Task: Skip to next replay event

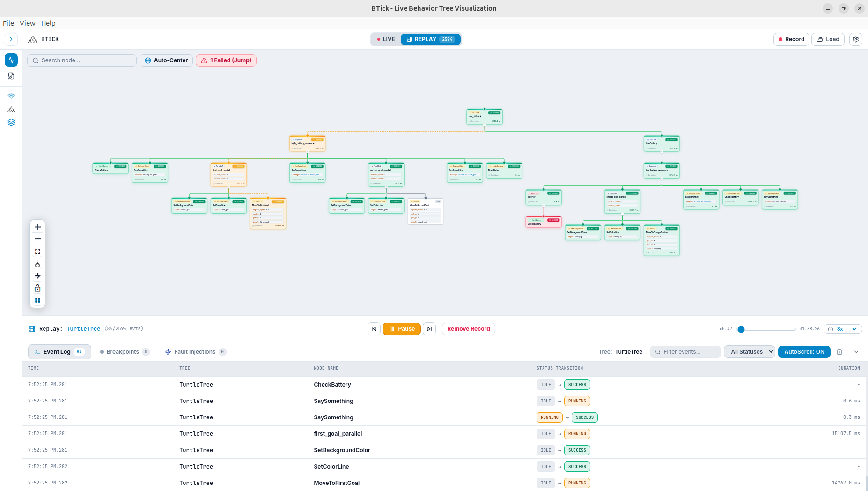Action: (429, 329)
